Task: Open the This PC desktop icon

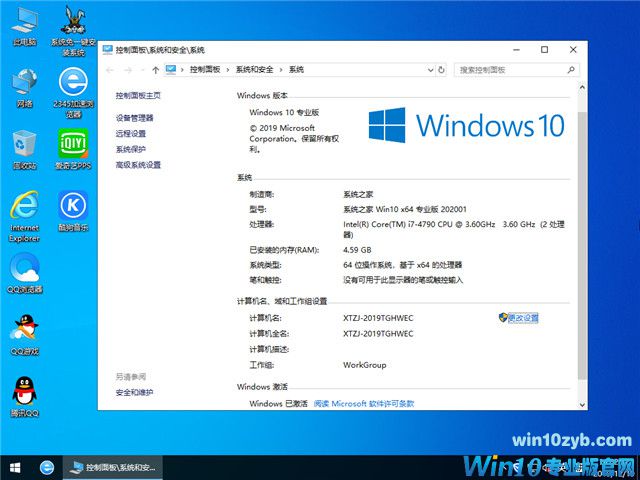Action: click(x=24, y=26)
